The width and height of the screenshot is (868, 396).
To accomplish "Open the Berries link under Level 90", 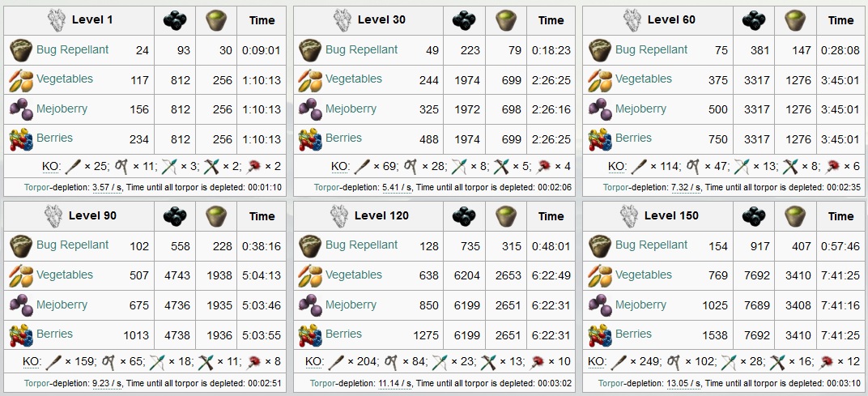I will coord(54,334).
